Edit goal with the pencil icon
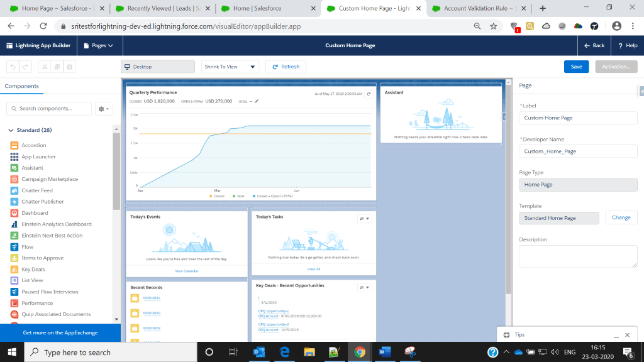This screenshot has height=362, width=644. click(x=257, y=101)
